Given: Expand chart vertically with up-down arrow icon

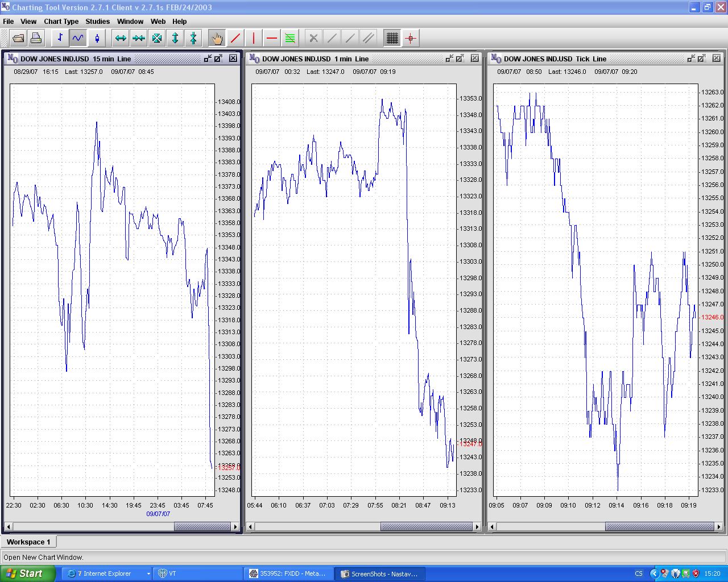Looking at the screenshot, I should [x=175, y=38].
